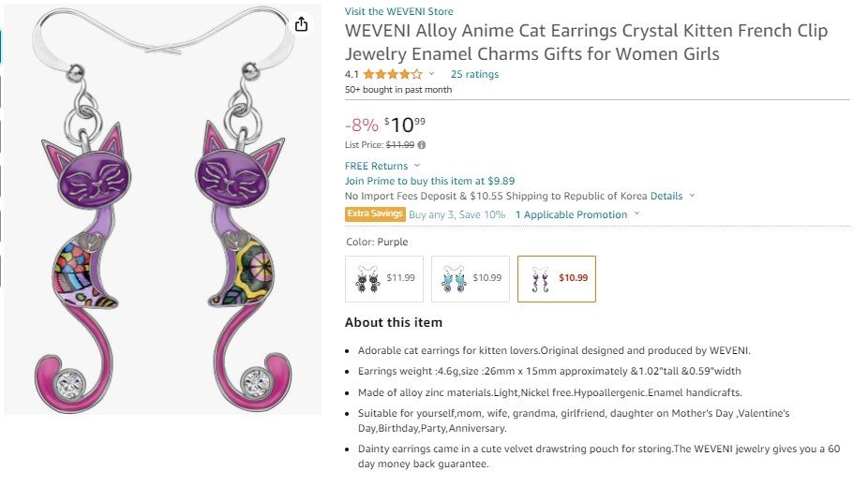Expand the 1 Applicable Promotion dropdown
This screenshot has height=486, width=868.
636,214
